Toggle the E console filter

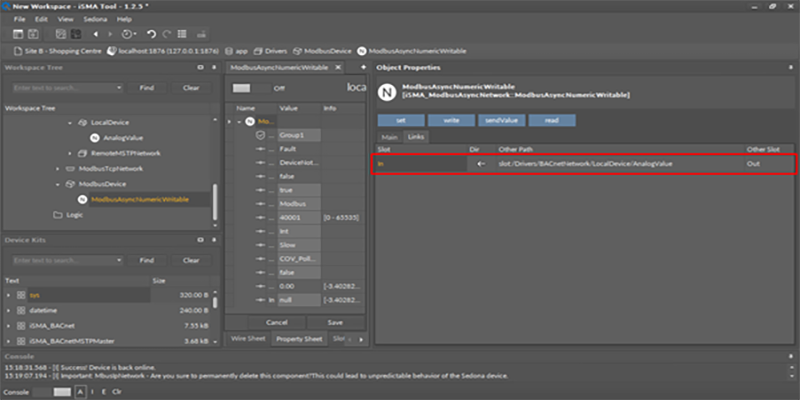click(104, 392)
